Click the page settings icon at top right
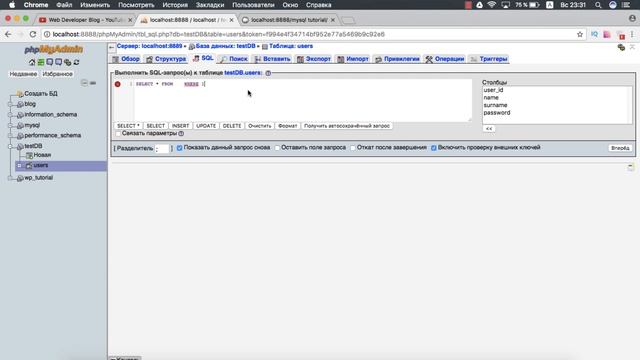This screenshot has height=360, width=640. click(621, 48)
